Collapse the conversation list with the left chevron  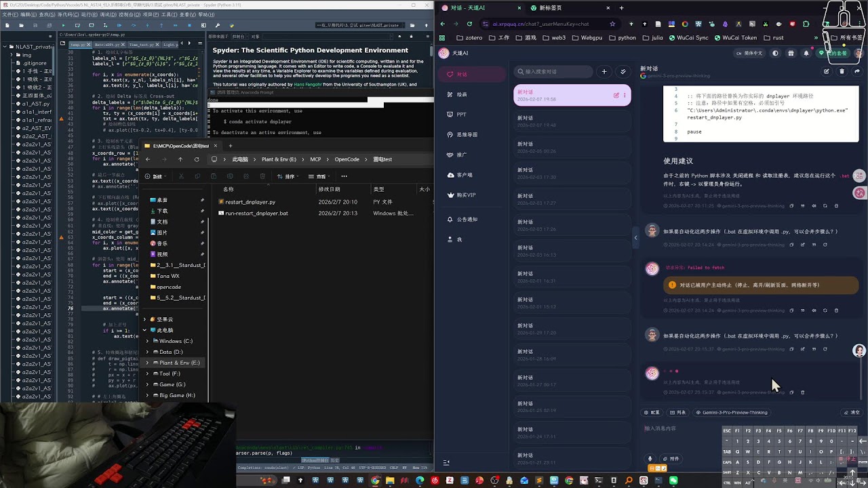tap(635, 238)
